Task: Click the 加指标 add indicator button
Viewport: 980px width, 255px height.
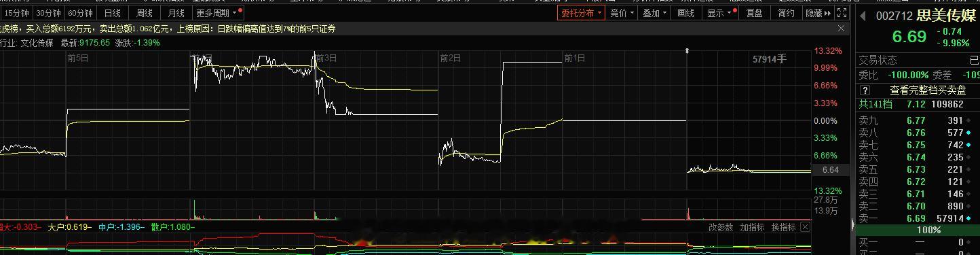Action: pos(752,227)
